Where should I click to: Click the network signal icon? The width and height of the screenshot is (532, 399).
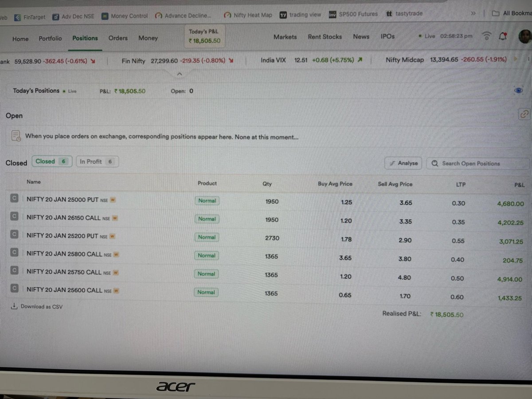487,36
